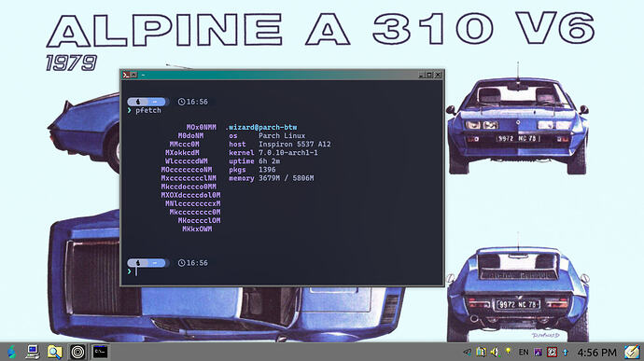Click the kernel value 7.0.10-arch1-1
The height and width of the screenshot is (361, 644).
click(287, 153)
